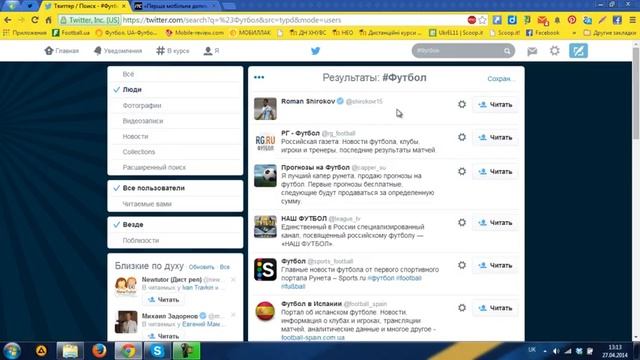Follow Roman Shirokov with Читать
This screenshot has height=360, width=640.
[x=495, y=104]
